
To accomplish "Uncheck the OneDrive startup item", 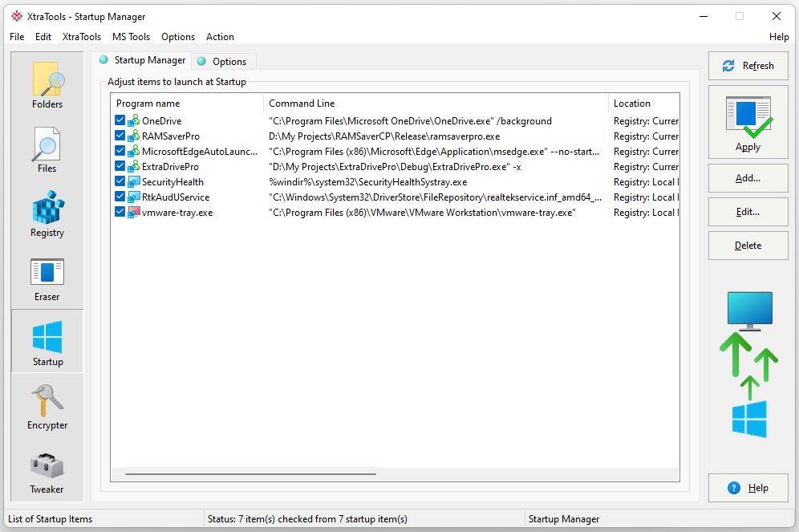I will (120, 120).
